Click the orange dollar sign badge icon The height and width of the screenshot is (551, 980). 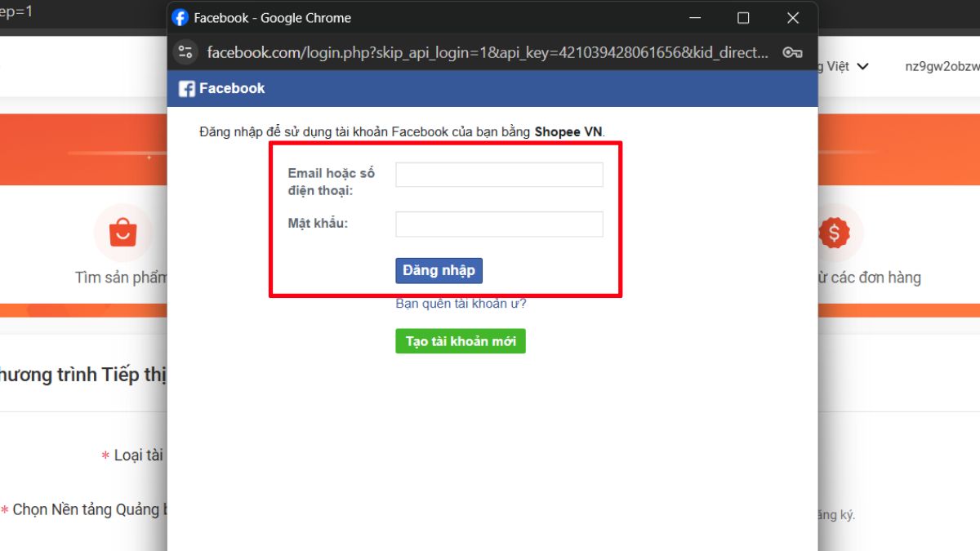point(834,233)
